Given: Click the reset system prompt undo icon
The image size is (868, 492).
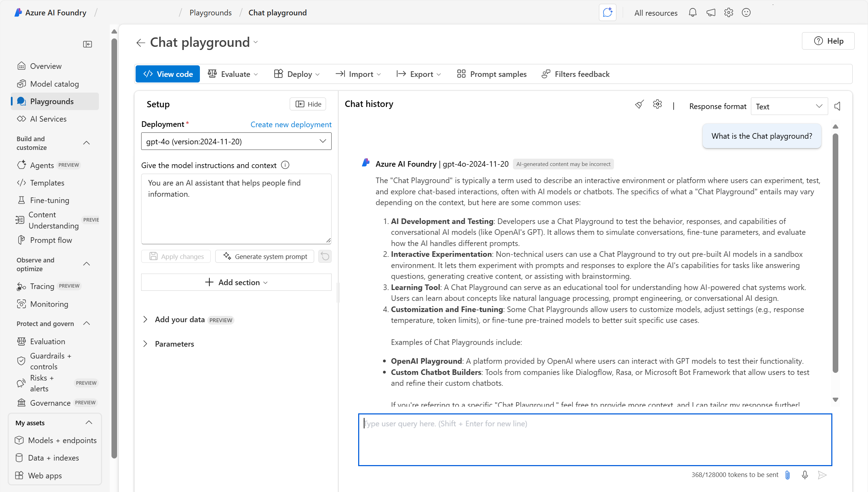Looking at the screenshot, I should point(325,256).
